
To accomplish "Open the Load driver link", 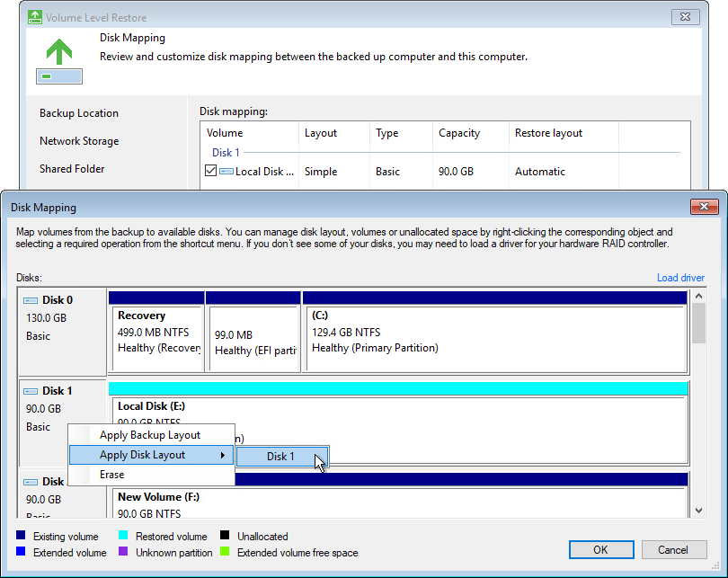I will [680, 277].
